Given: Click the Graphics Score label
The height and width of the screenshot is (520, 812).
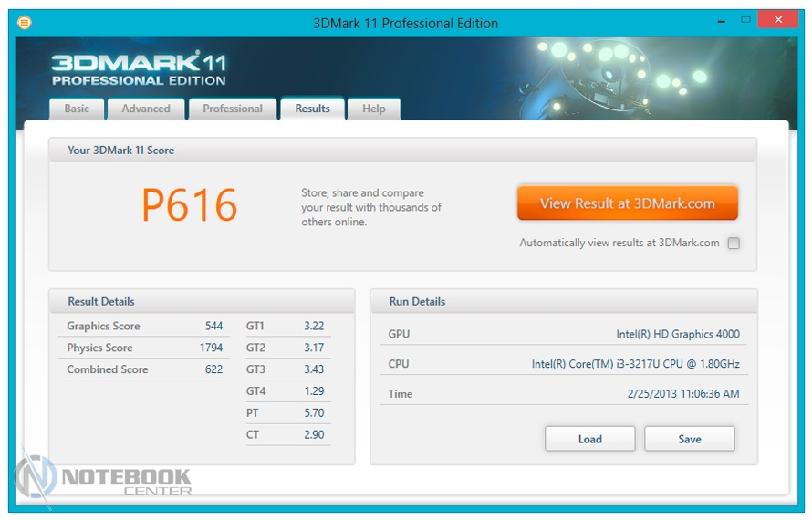Looking at the screenshot, I should click(x=103, y=326).
